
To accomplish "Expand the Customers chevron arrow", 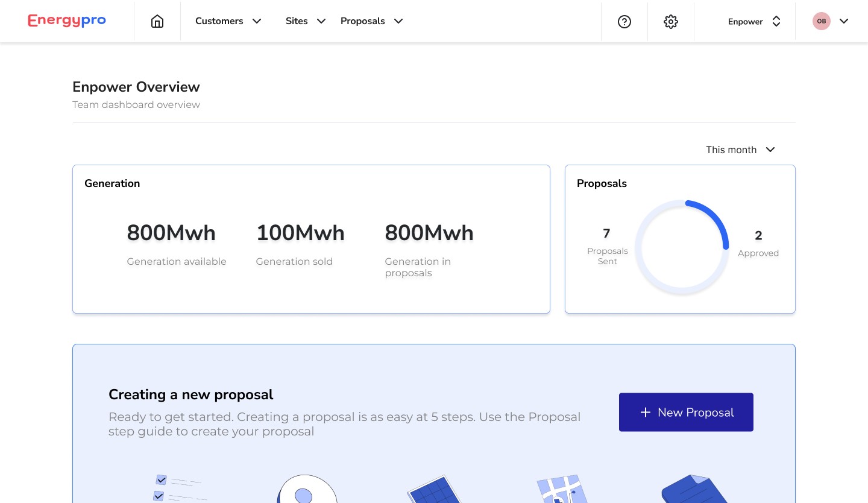I will [x=257, y=21].
